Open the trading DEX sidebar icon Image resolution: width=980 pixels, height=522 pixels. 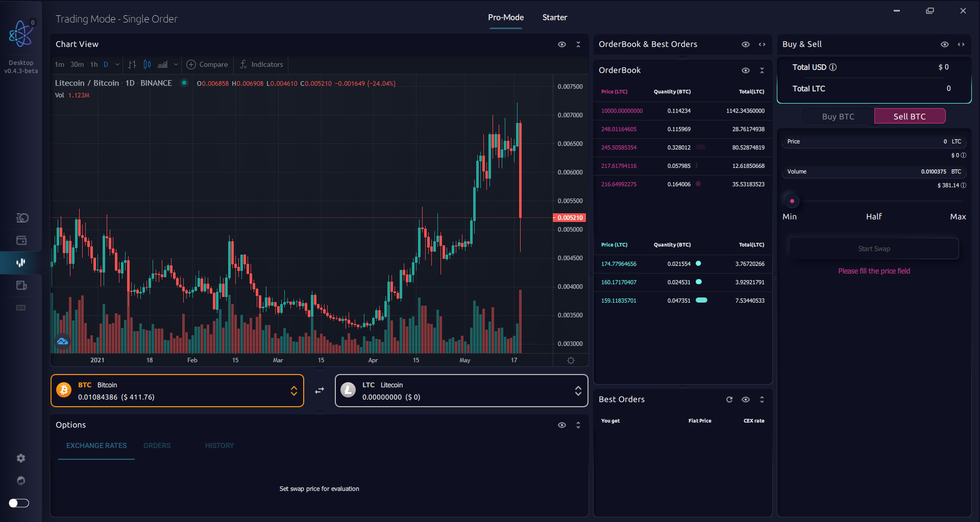click(x=21, y=263)
